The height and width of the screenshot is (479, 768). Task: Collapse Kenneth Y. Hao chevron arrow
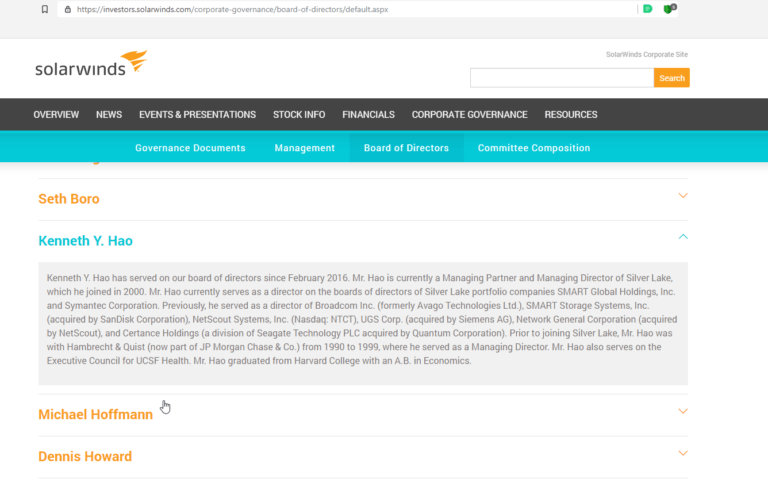point(683,237)
